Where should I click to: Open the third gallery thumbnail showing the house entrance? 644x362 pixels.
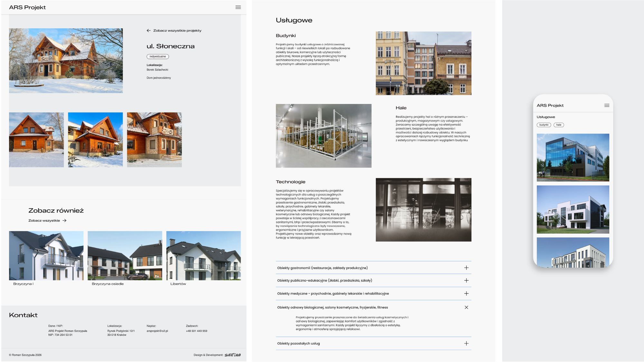(154, 140)
